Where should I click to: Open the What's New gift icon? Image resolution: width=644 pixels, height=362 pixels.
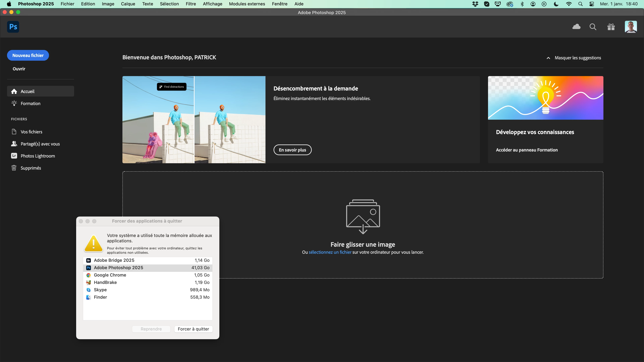(611, 27)
